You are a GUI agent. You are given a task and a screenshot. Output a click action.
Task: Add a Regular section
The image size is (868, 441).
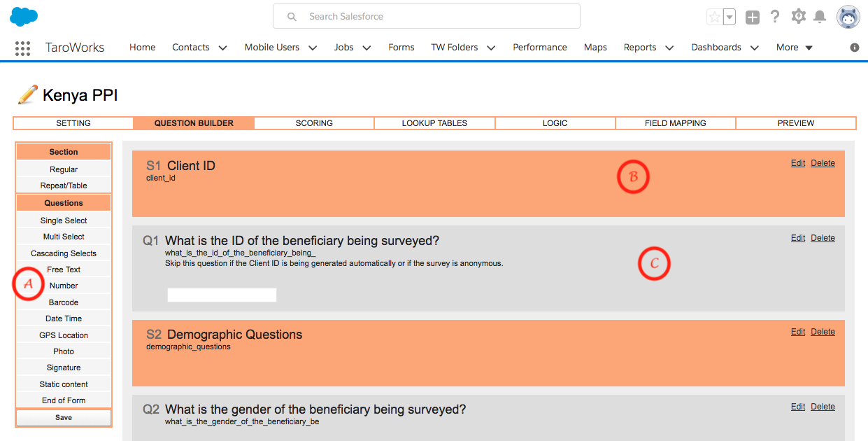click(x=64, y=169)
